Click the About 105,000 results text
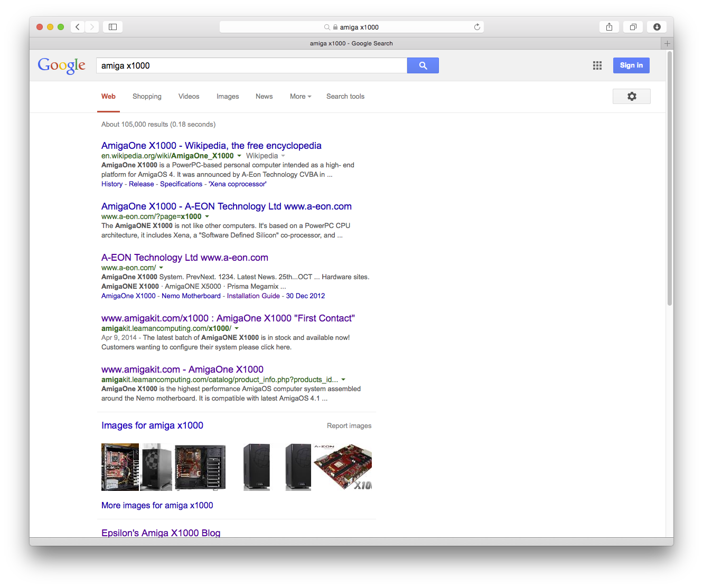The image size is (703, 588). (x=158, y=125)
